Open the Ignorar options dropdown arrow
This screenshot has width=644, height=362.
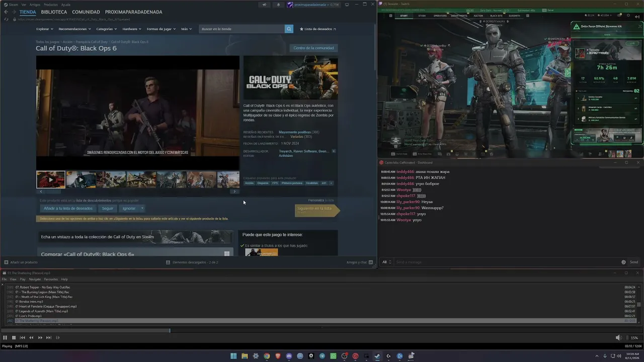point(142,208)
